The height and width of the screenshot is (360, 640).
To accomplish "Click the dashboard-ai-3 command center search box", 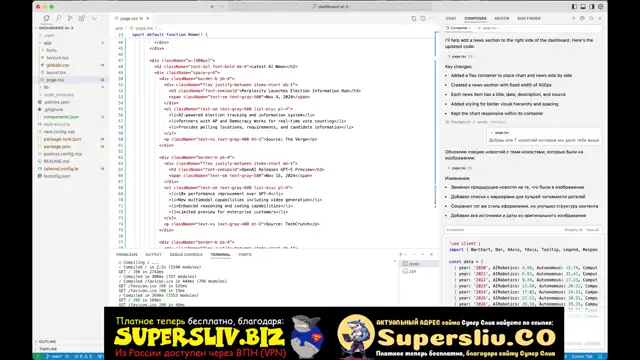I will [x=330, y=7].
